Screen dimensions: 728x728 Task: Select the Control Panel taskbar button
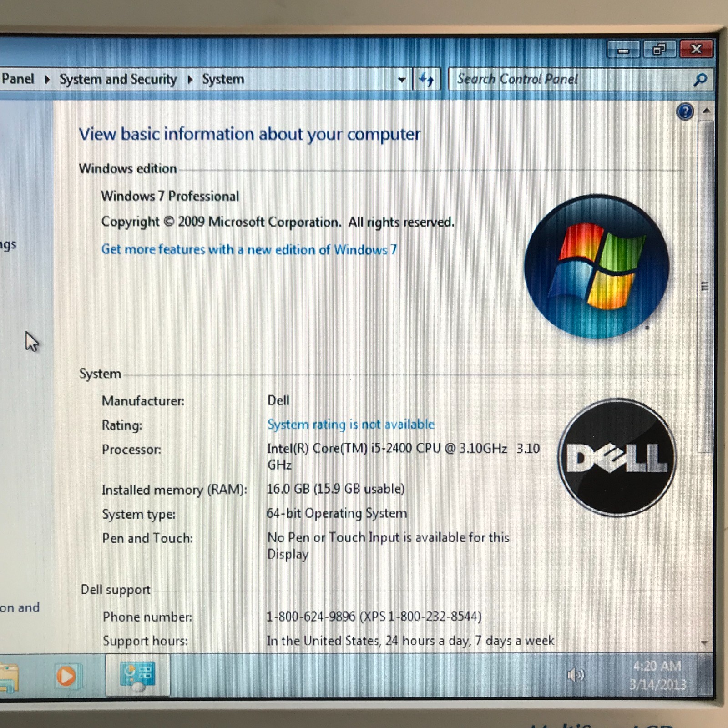tap(137, 676)
